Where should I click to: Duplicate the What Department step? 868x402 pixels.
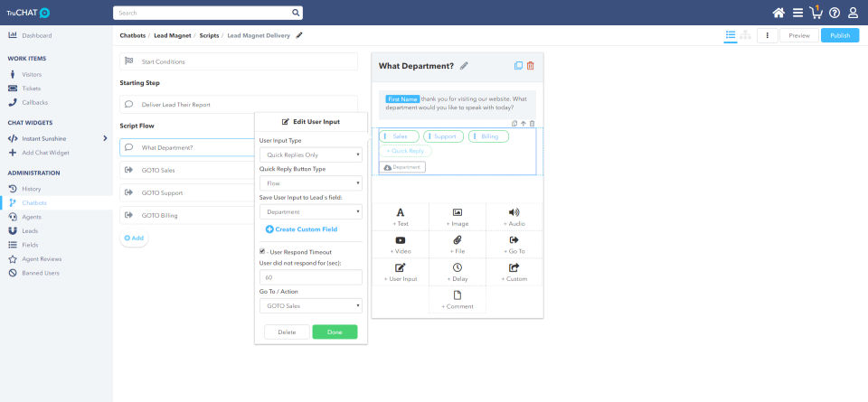tap(518, 66)
